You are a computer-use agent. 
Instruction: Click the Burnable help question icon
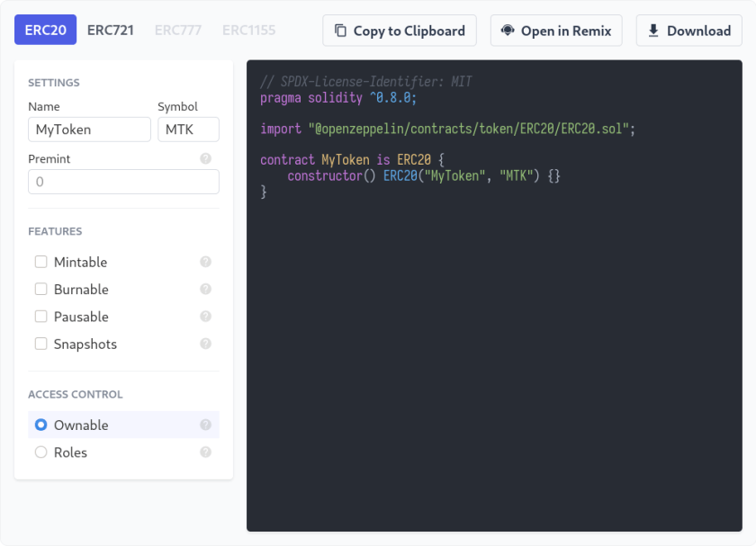[206, 289]
